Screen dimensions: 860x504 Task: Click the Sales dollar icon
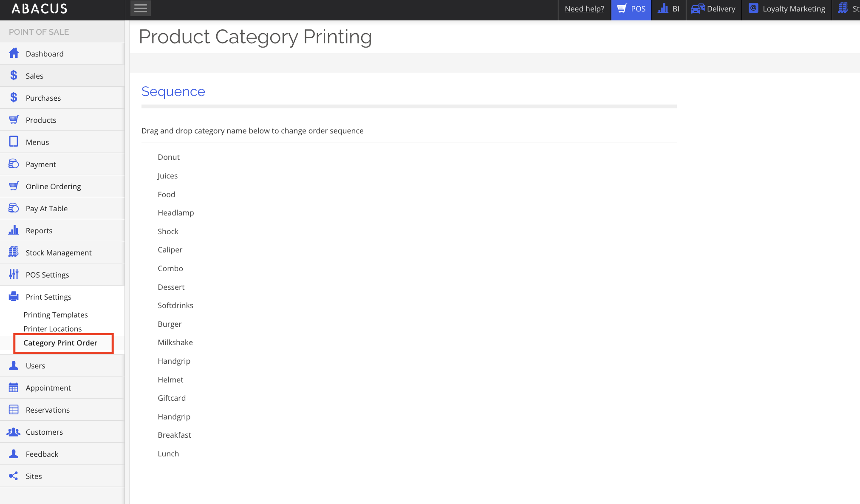pos(14,76)
